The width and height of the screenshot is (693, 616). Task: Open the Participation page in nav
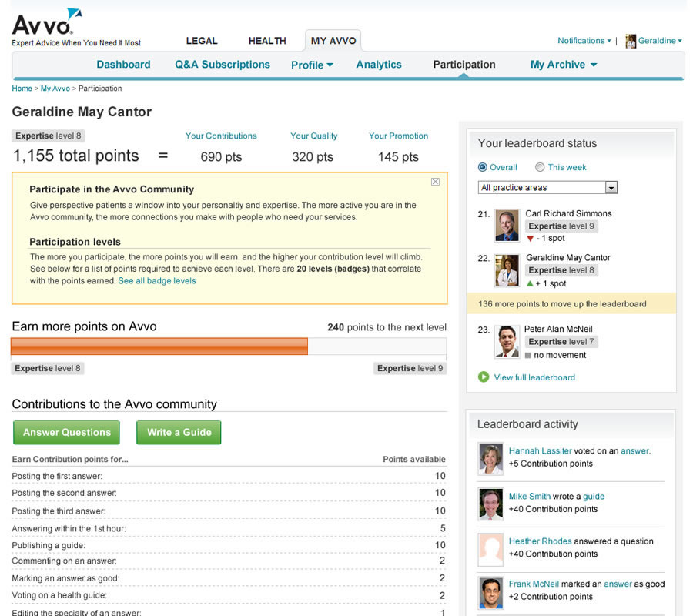point(464,65)
